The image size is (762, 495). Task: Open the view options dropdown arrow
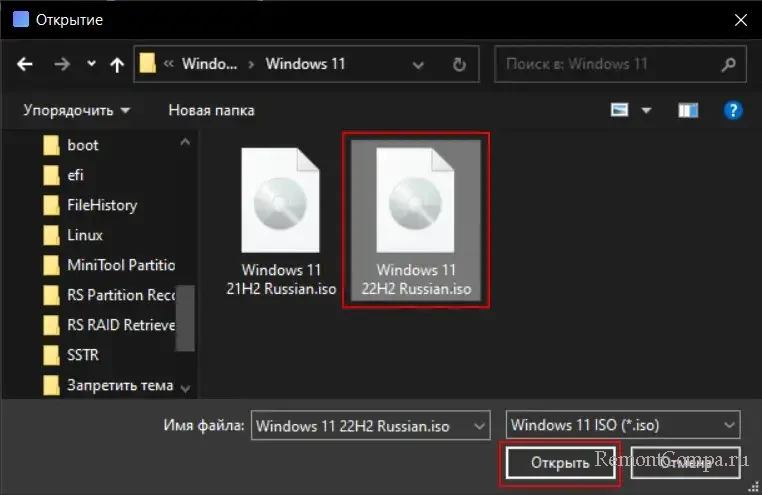646,111
